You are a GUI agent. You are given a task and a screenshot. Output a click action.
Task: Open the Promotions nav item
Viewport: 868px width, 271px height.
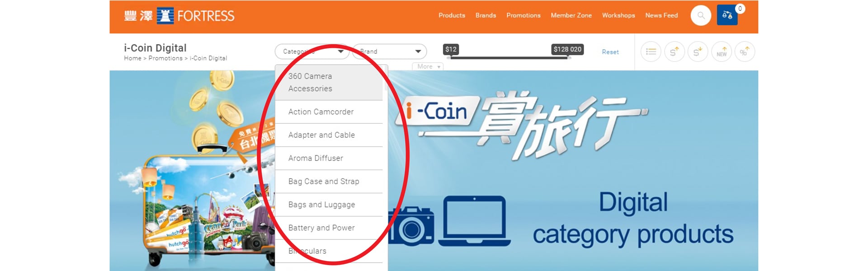click(x=523, y=15)
